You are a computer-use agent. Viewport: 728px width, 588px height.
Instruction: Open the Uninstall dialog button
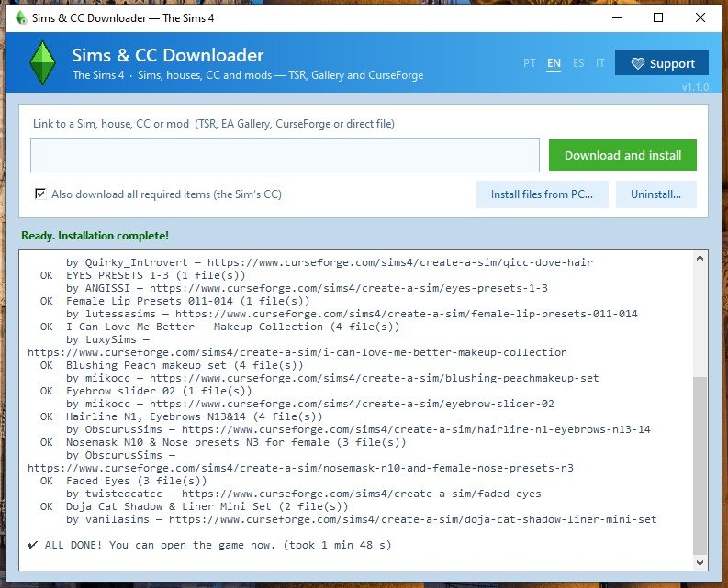tap(655, 194)
